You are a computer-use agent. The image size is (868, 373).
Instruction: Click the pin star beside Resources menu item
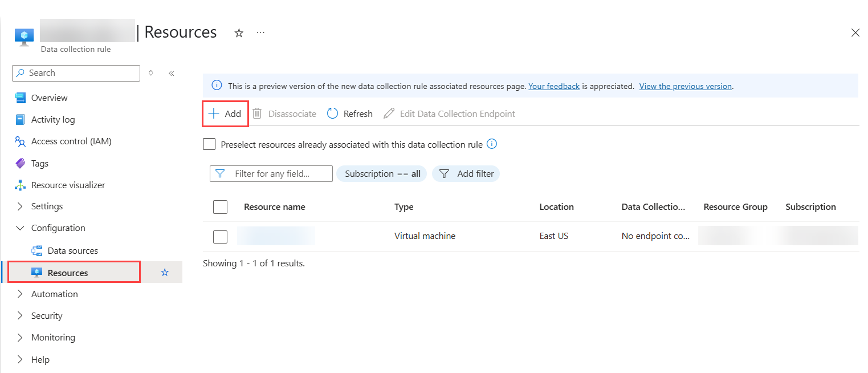(x=165, y=273)
